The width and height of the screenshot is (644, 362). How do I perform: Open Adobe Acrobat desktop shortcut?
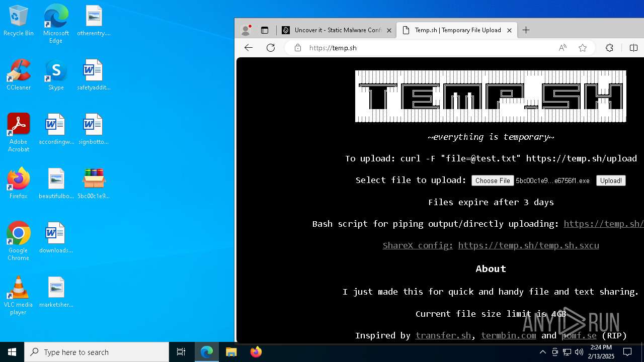(18, 133)
